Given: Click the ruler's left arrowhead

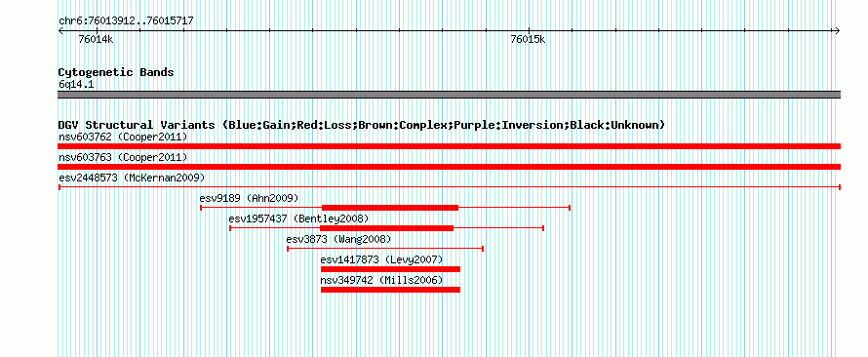Looking at the screenshot, I should tap(60, 30).
